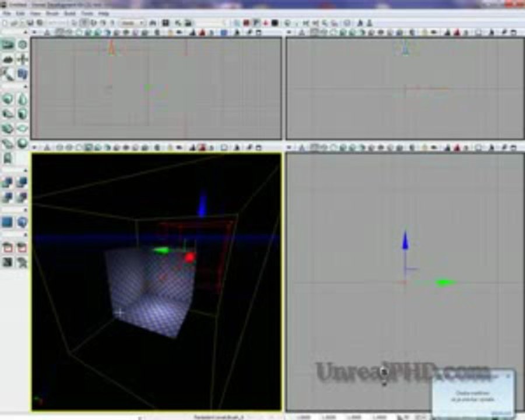Open the Tools menu

pos(87,14)
